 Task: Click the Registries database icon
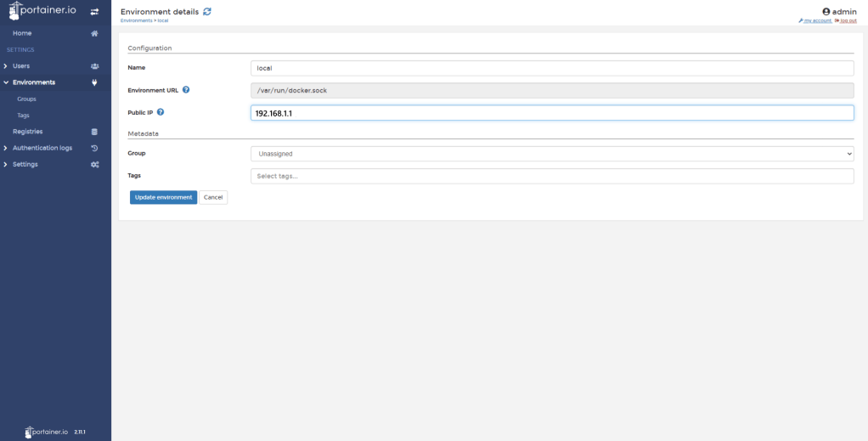pos(94,132)
